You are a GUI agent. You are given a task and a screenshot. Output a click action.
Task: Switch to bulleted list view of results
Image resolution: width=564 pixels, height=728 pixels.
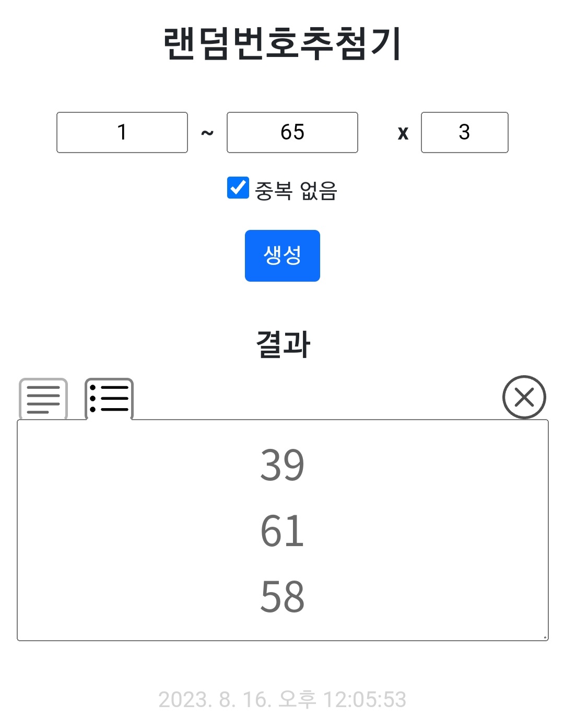[x=109, y=399]
